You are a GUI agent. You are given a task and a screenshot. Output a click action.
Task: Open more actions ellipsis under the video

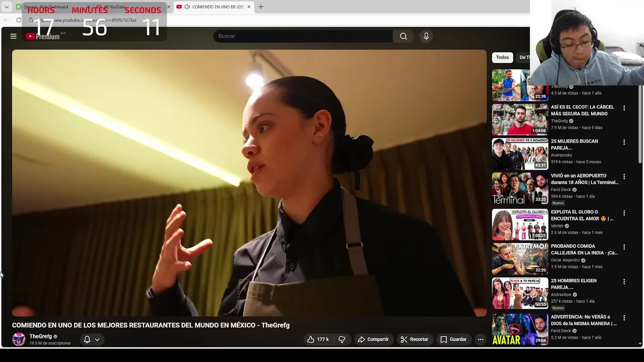(480, 339)
